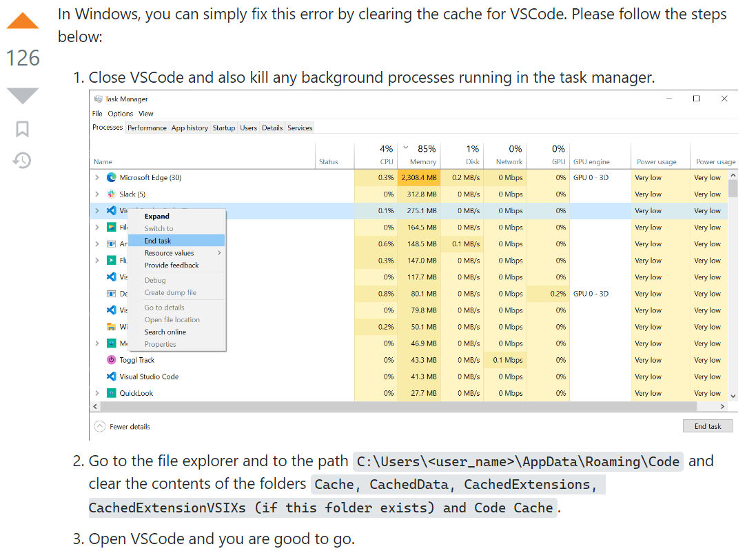
Task: Expand the Microsoft Edge process group
Action: tap(97, 177)
